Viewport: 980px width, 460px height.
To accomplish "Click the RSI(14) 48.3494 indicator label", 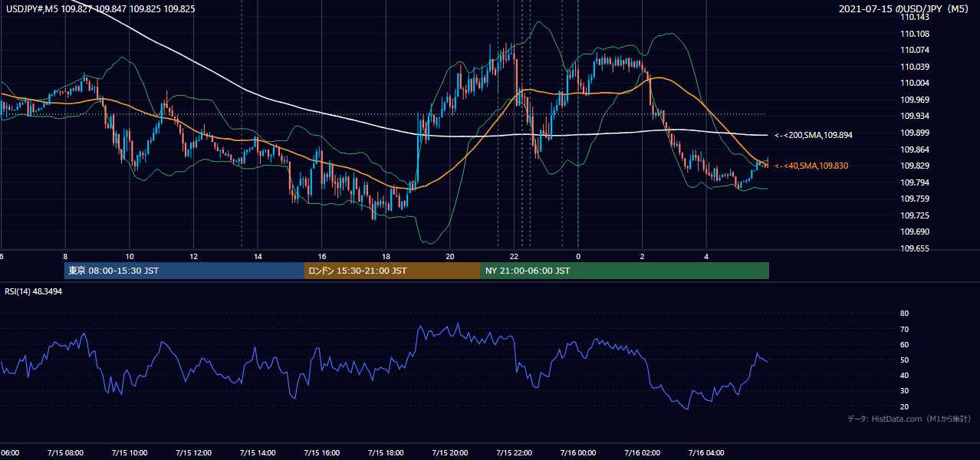I will [35, 291].
